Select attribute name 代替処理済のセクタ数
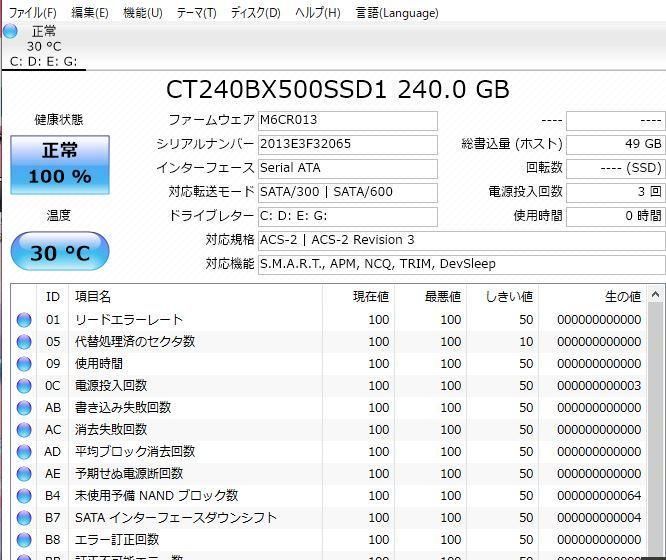Viewport: 666px width, 560px height. (x=135, y=342)
